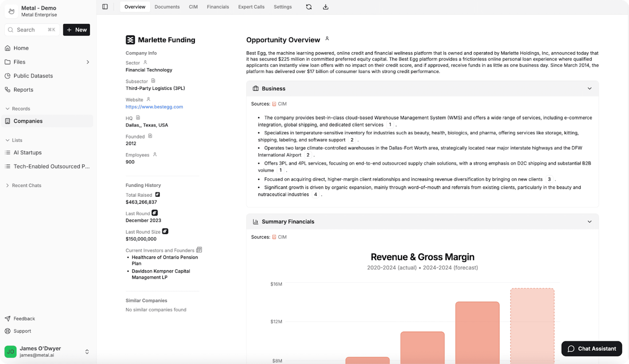Image resolution: width=629 pixels, height=364 pixels.
Task: Click the source icon beside Last Round
Action: [x=155, y=213]
